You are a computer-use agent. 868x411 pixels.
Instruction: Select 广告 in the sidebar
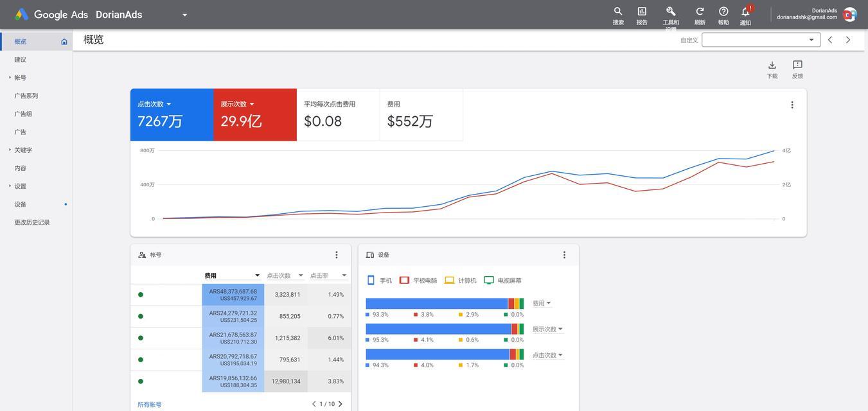21,132
